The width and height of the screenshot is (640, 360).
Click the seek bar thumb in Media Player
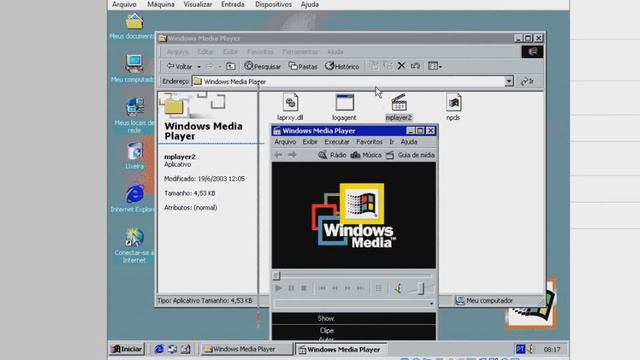[x=277, y=276]
